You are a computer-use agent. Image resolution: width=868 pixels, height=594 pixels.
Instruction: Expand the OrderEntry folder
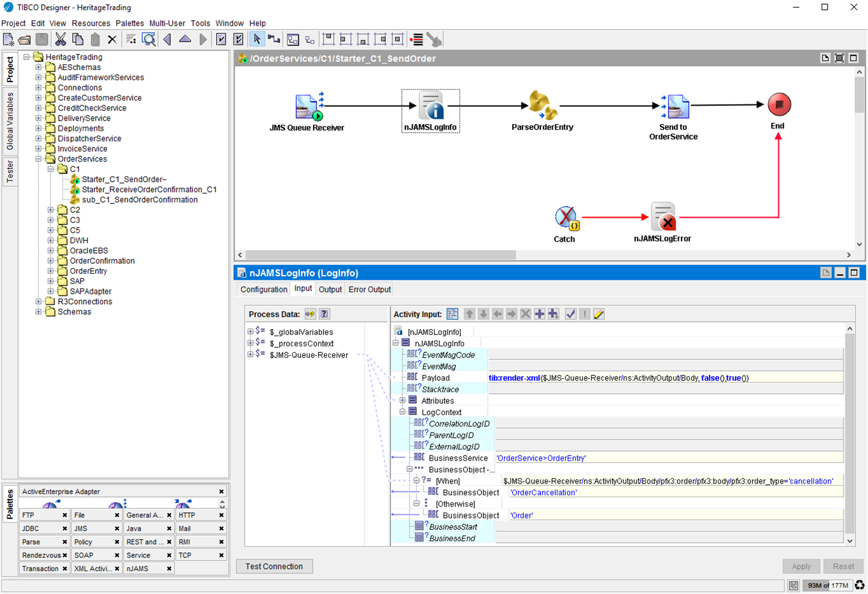[50, 271]
